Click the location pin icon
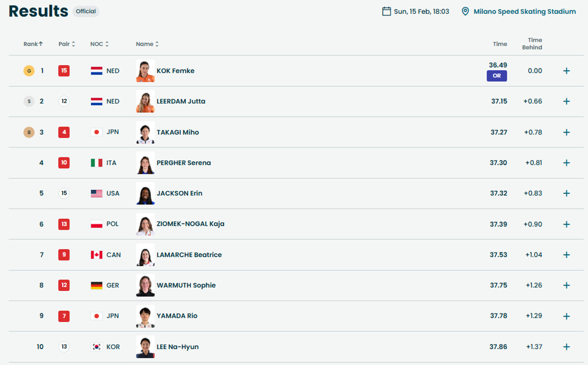Image resolution: width=588 pixels, height=365 pixels. click(465, 11)
